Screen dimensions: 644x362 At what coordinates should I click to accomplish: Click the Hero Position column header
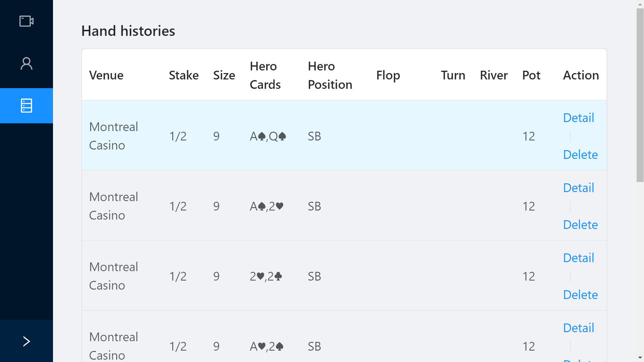330,75
